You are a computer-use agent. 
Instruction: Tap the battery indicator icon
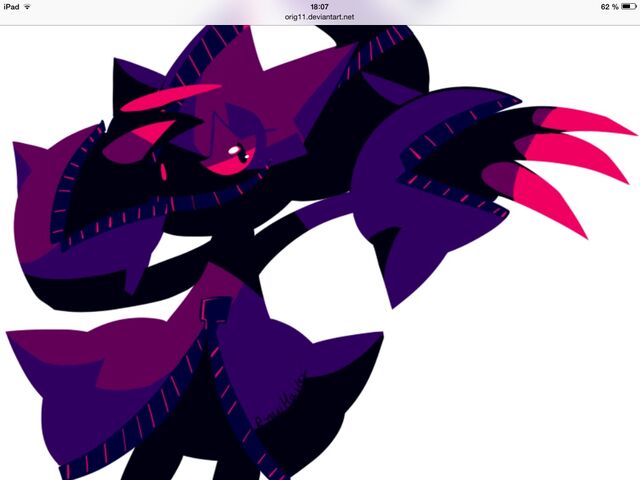tap(628, 7)
